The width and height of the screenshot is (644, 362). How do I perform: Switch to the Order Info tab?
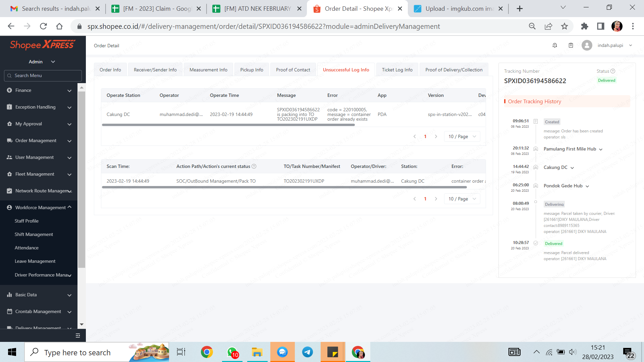click(110, 70)
